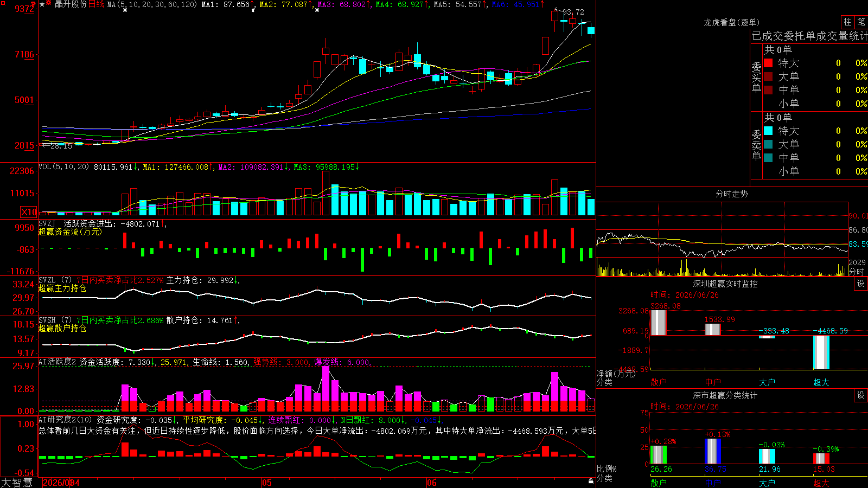868x488 pixels.
Task: Click the star icon before 晶升股份
Action: pos(42,4)
